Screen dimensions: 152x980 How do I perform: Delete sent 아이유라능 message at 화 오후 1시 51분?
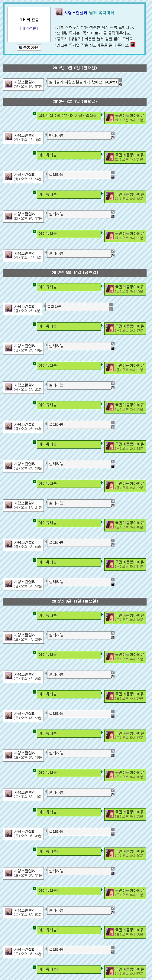pyautogui.click(x=34, y=153)
